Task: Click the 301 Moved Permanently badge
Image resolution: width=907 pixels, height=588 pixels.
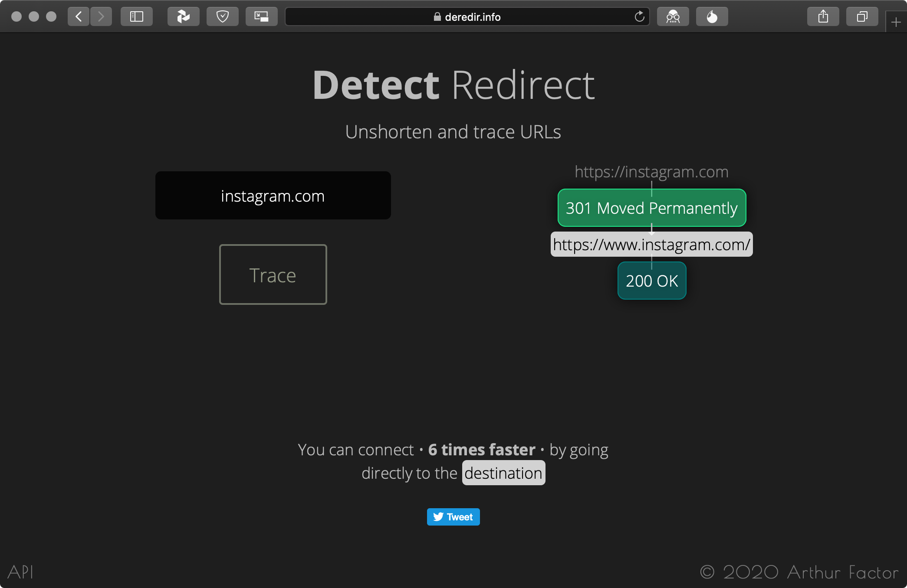Action: (651, 208)
